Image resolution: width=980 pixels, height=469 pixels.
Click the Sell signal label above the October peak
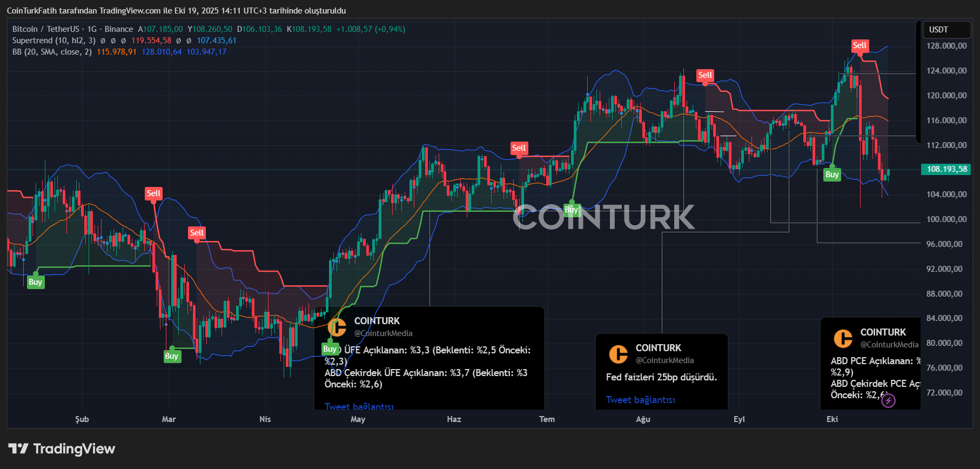pyautogui.click(x=860, y=45)
